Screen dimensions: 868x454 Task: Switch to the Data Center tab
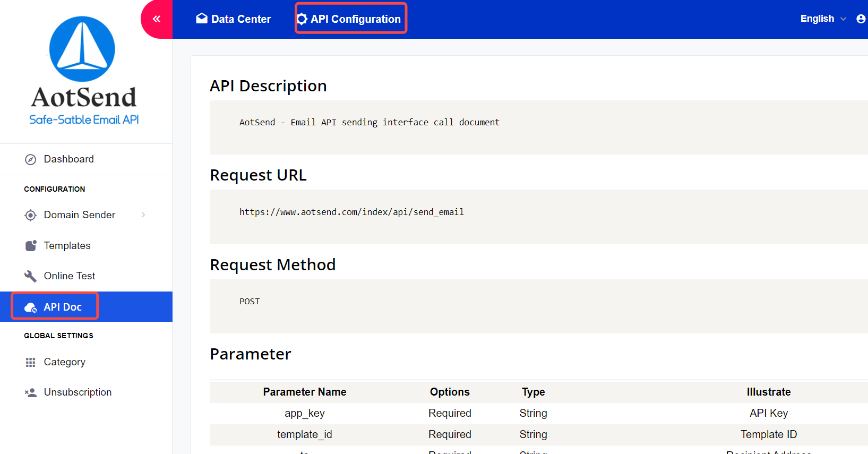pos(234,19)
